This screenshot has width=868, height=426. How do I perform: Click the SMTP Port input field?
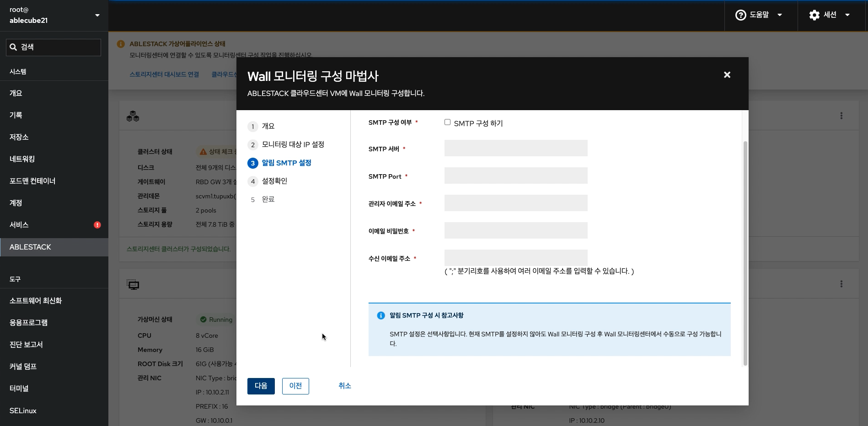[x=516, y=176]
